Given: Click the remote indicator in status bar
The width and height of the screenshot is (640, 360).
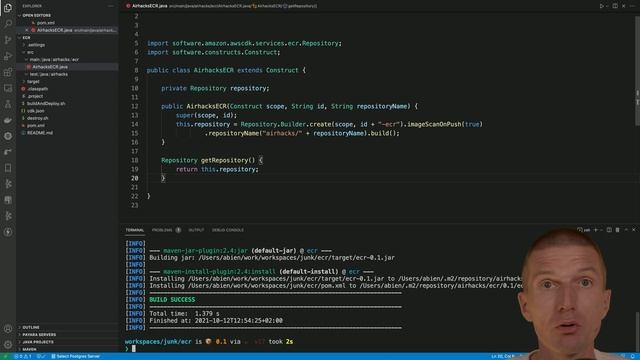Looking at the screenshot, I should (6, 357).
